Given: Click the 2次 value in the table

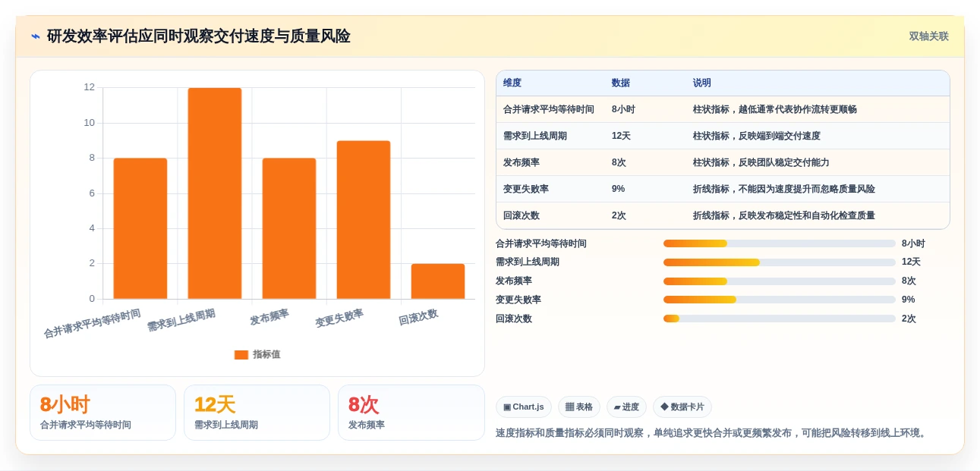Looking at the screenshot, I should tap(619, 215).
